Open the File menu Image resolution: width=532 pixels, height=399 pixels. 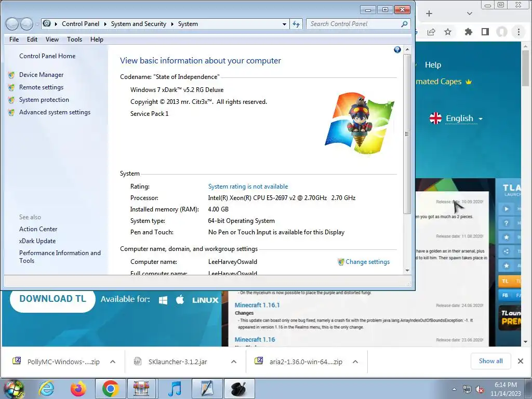click(x=14, y=39)
